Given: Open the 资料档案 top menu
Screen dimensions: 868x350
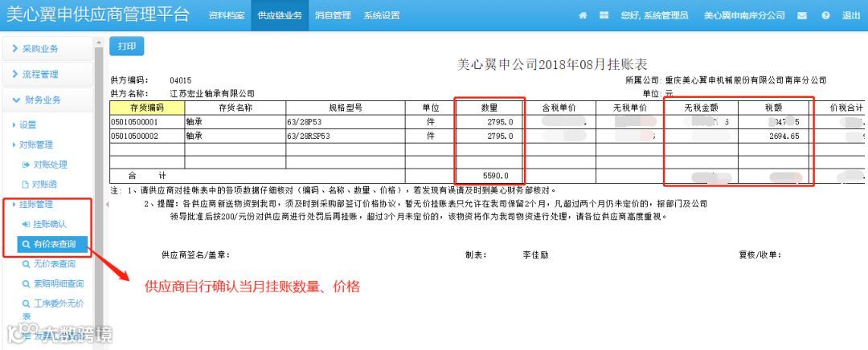Looking at the screenshot, I should 226,15.
